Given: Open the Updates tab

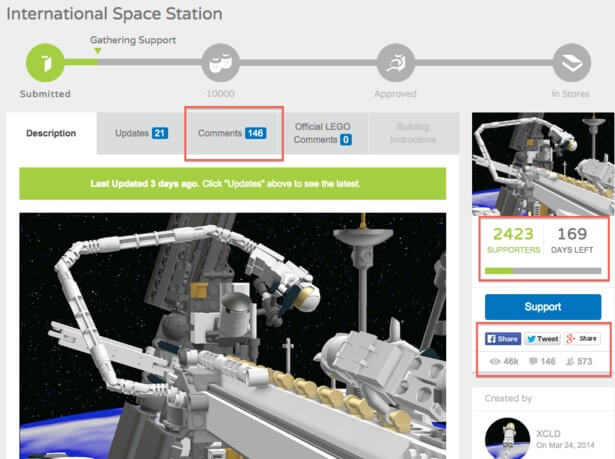Looking at the screenshot, I should pos(140,134).
